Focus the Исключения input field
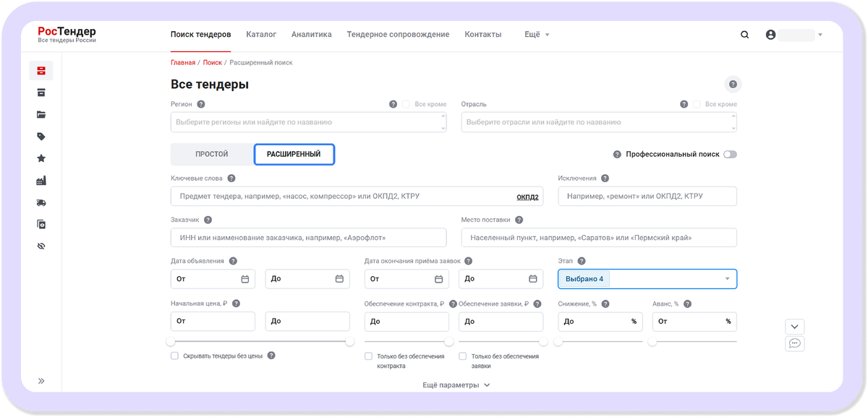This screenshot has width=868, height=417. [647, 197]
